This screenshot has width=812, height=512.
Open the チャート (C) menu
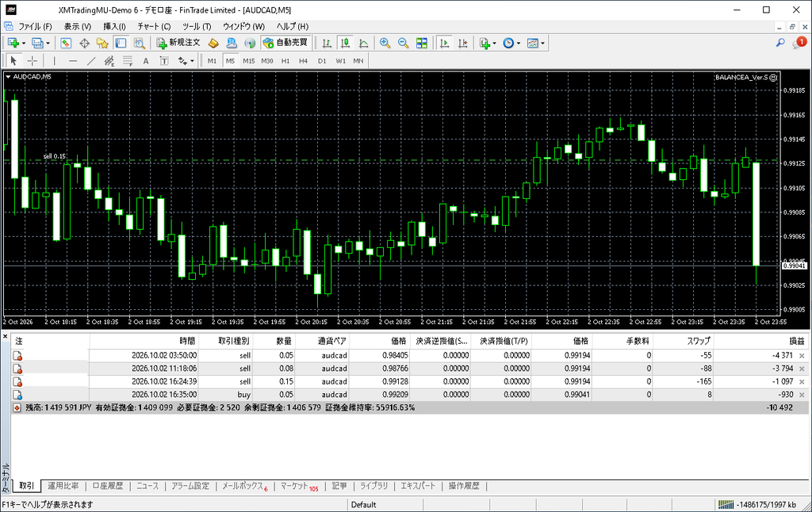(154, 26)
